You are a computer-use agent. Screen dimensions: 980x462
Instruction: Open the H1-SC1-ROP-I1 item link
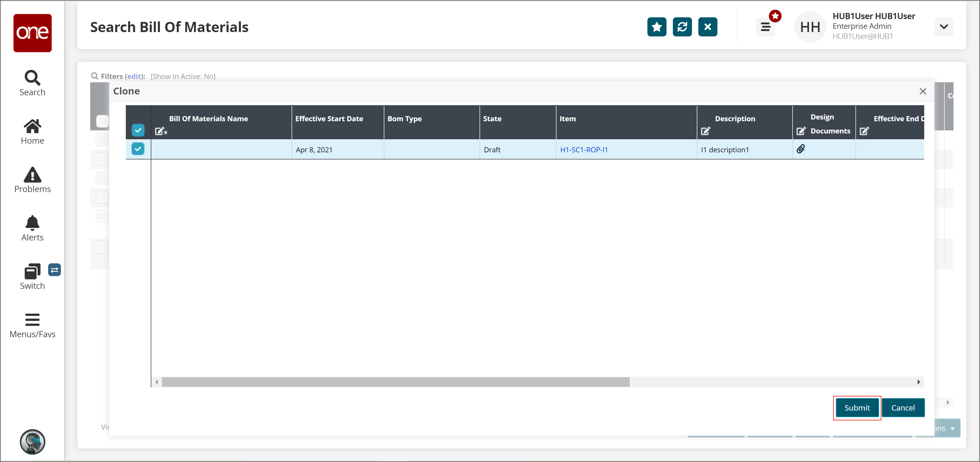pos(583,150)
